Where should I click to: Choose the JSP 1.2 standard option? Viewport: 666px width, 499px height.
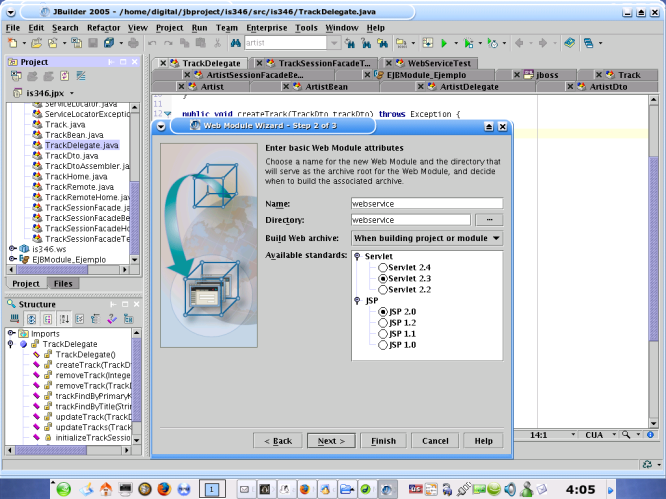coord(383,323)
